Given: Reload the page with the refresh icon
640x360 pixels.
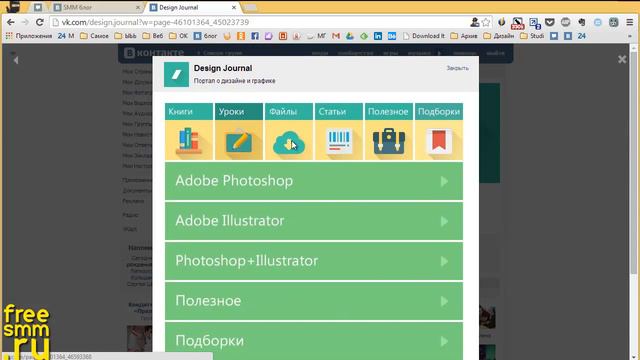Looking at the screenshot, I should (x=40, y=22).
